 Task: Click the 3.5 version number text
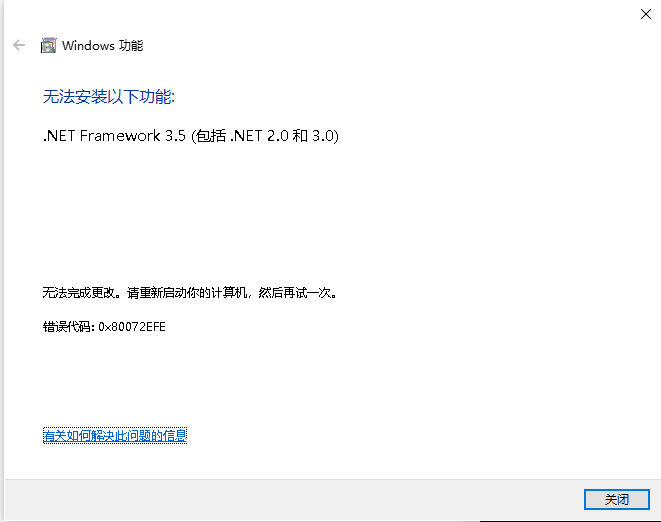pyautogui.click(x=175, y=136)
